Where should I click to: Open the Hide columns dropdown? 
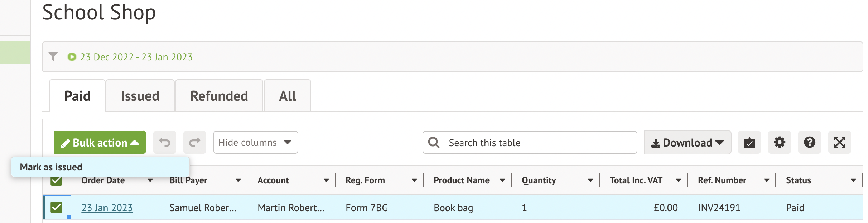[255, 142]
